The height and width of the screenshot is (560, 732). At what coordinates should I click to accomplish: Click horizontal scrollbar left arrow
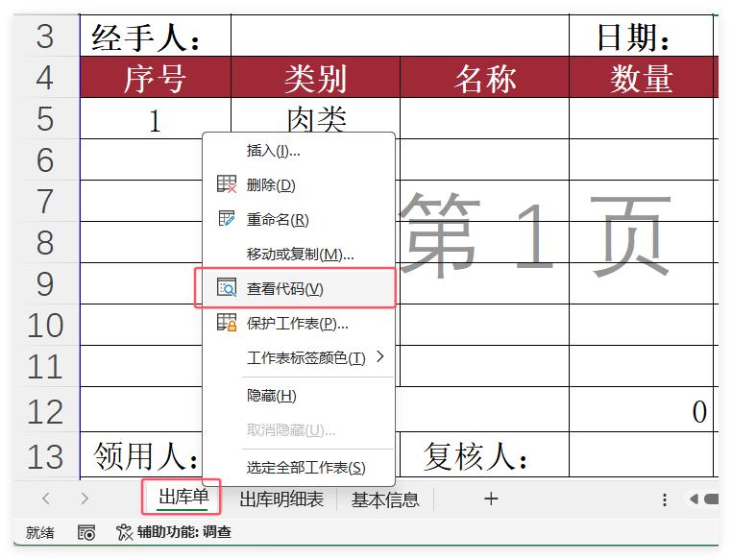tap(694, 499)
